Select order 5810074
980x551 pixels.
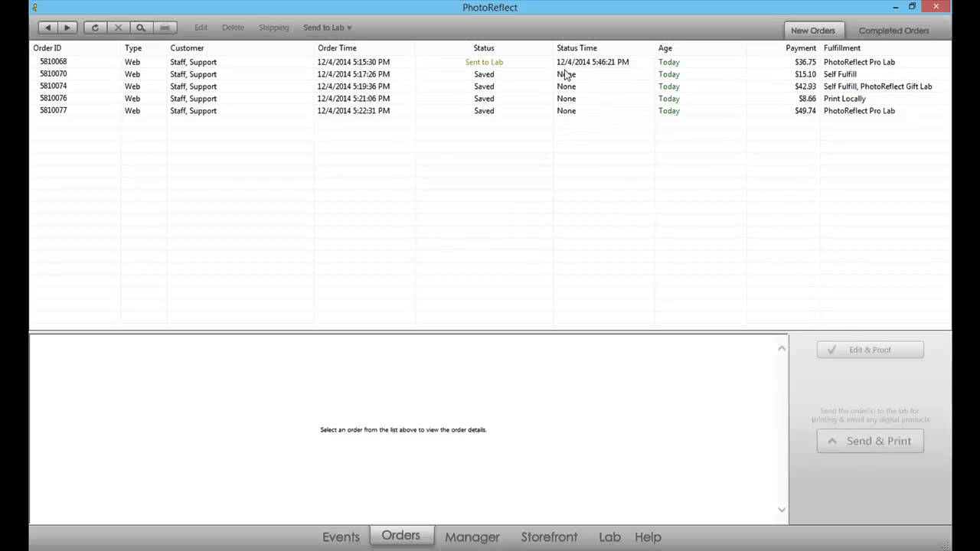[490, 86]
